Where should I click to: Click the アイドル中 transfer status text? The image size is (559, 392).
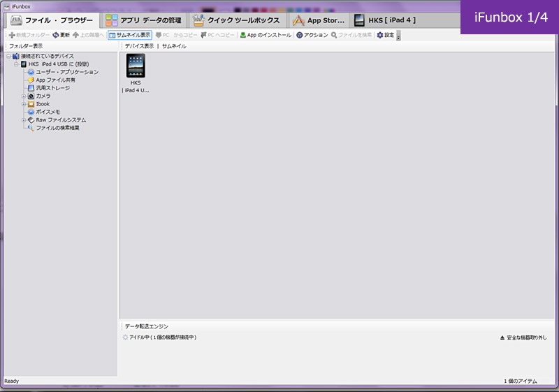[163, 337]
